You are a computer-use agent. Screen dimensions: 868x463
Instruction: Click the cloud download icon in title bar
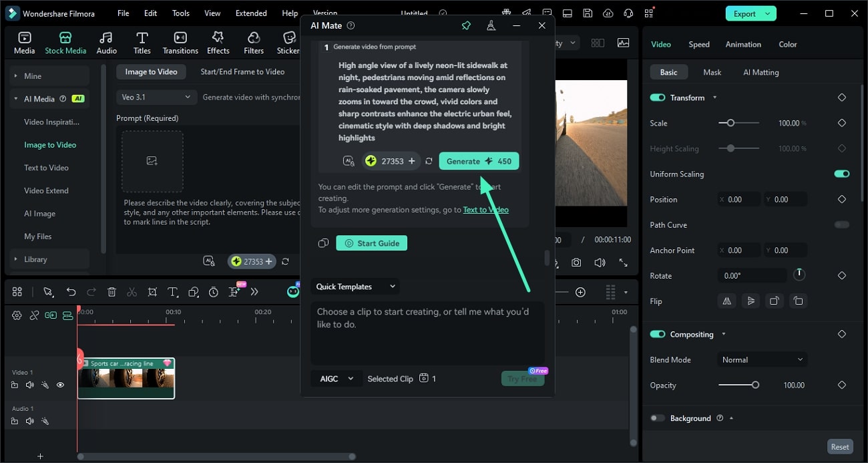[x=608, y=13]
